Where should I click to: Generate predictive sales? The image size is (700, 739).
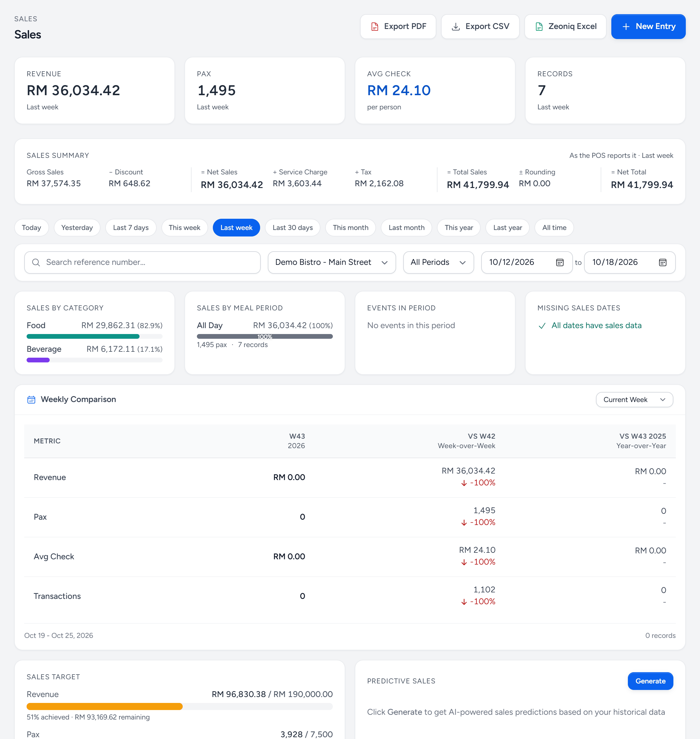(x=650, y=681)
